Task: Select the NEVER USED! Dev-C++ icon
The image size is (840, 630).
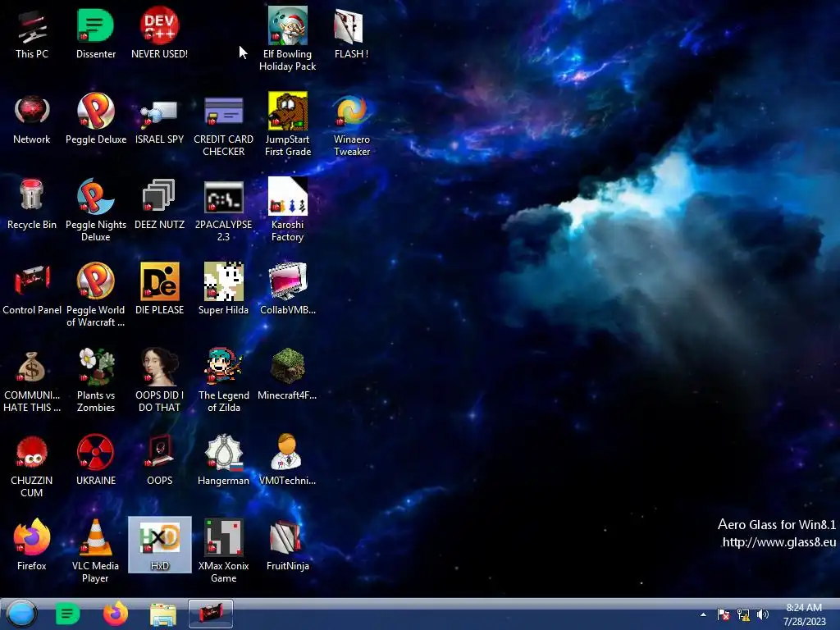Action: [160, 34]
